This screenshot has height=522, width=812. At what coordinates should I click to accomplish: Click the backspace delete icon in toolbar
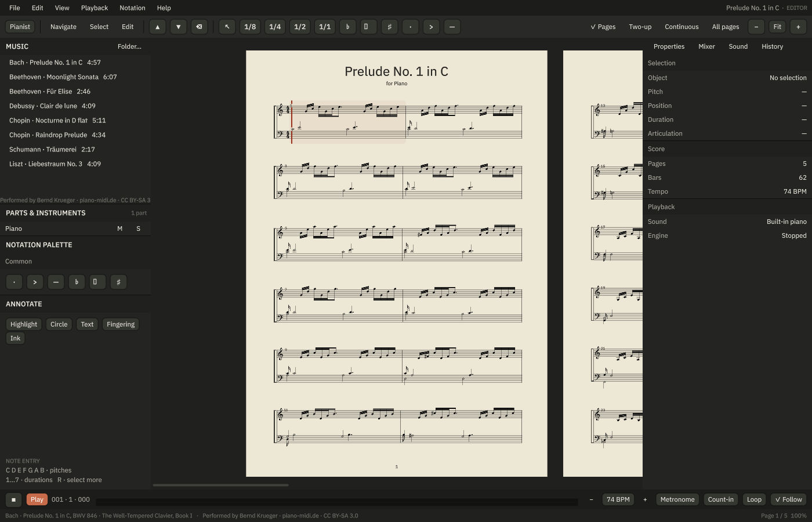pos(199,27)
